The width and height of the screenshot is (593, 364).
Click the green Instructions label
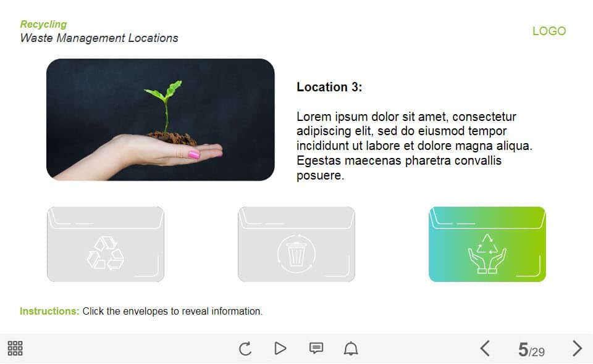tap(49, 311)
